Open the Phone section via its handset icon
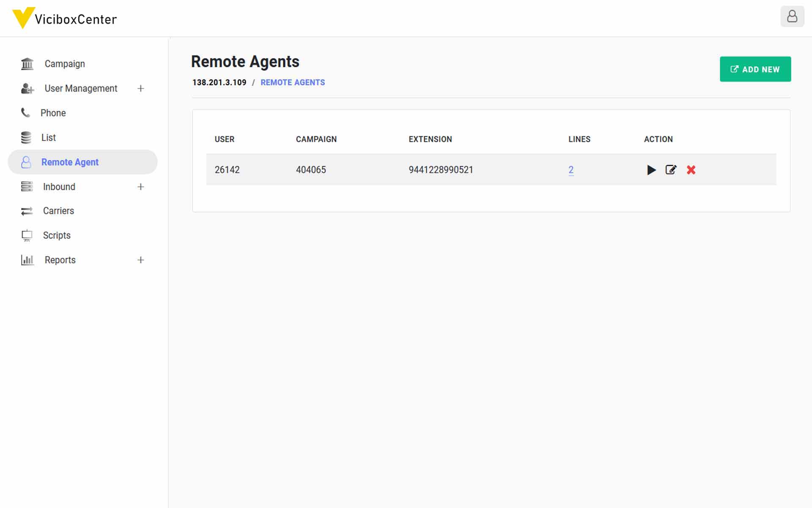This screenshot has width=812, height=508. tap(25, 113)
